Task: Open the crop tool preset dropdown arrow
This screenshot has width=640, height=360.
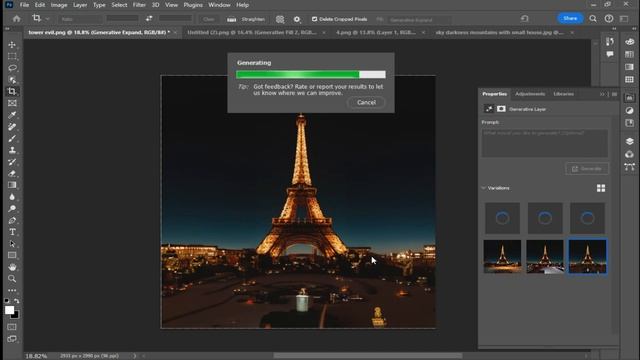Action: click(48, 19)
